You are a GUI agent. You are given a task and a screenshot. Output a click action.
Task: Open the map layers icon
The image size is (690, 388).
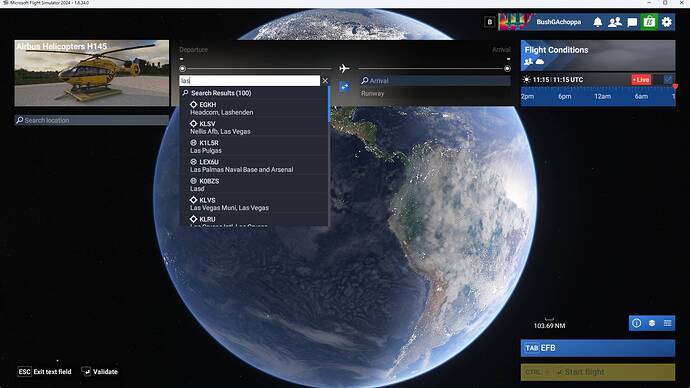pyautogui.click(x=652, y=323)
